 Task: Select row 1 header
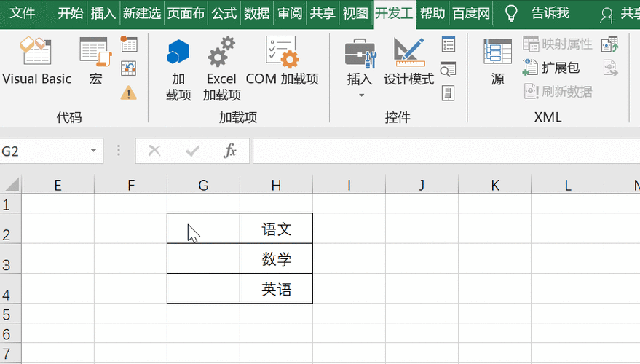coord(11,204)
